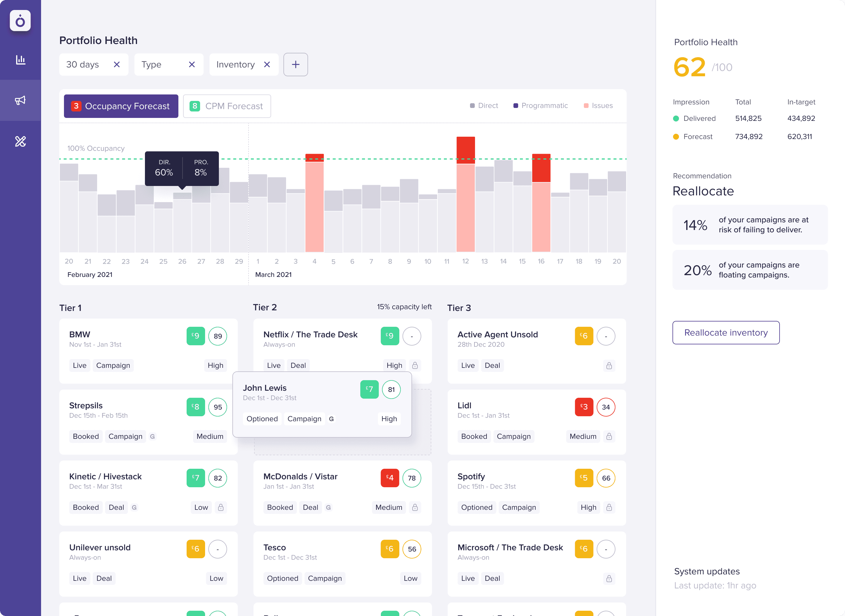Open the crossed tools sidebar icon
The image size is (845, 616).
click(20, 141)
